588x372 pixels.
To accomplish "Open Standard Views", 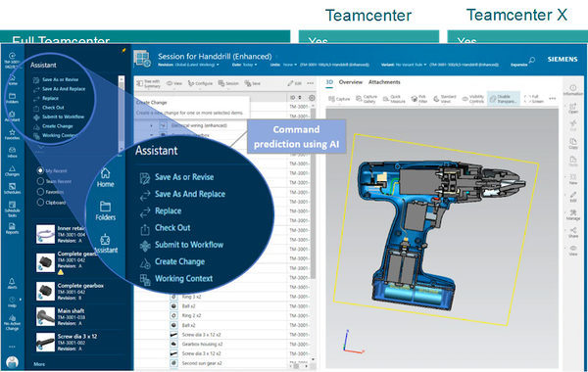I will pos(445,99).
